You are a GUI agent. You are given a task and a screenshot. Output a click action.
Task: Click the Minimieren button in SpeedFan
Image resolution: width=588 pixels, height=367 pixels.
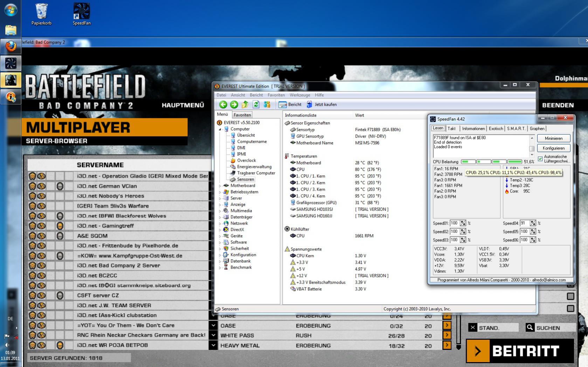pos(554,139)
